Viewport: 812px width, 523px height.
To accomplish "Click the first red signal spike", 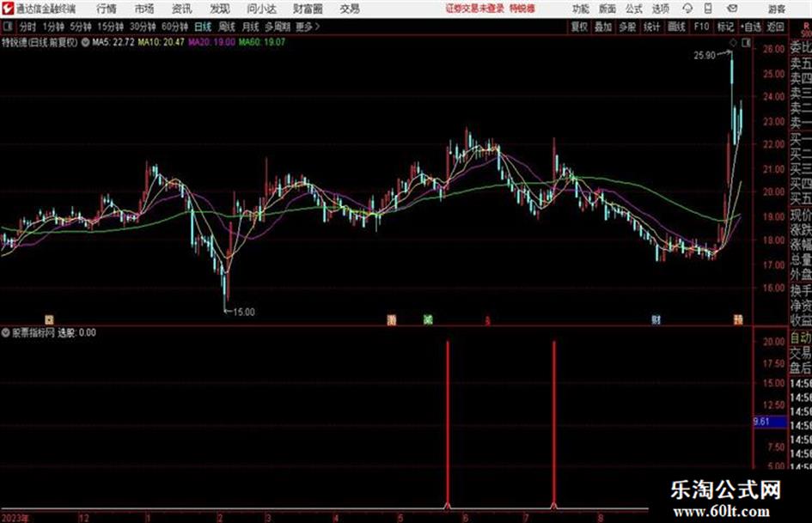I will (x=448, y=424).
